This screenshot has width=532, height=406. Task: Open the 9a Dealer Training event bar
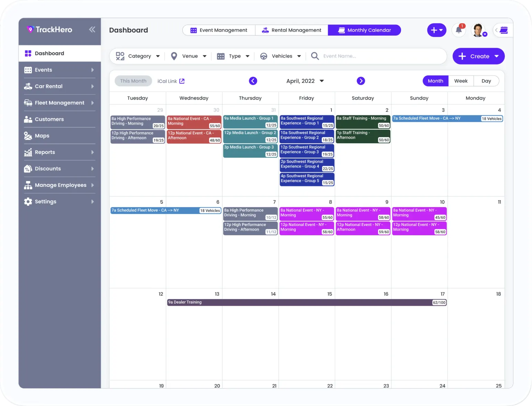click(307, 302)
